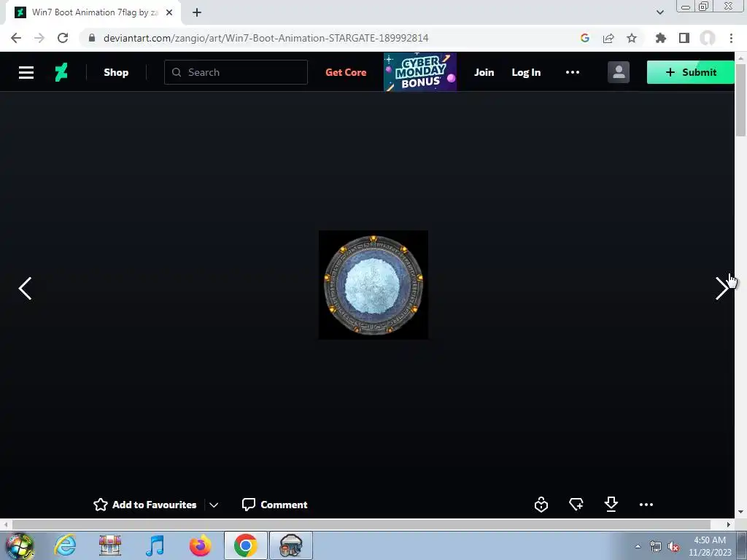
Task: Show hidden system tray icons
Action: 638,546
